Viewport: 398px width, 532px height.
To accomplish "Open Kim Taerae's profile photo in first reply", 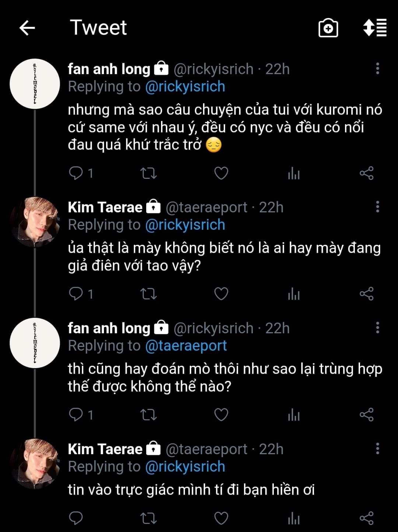I will point(35,222).
